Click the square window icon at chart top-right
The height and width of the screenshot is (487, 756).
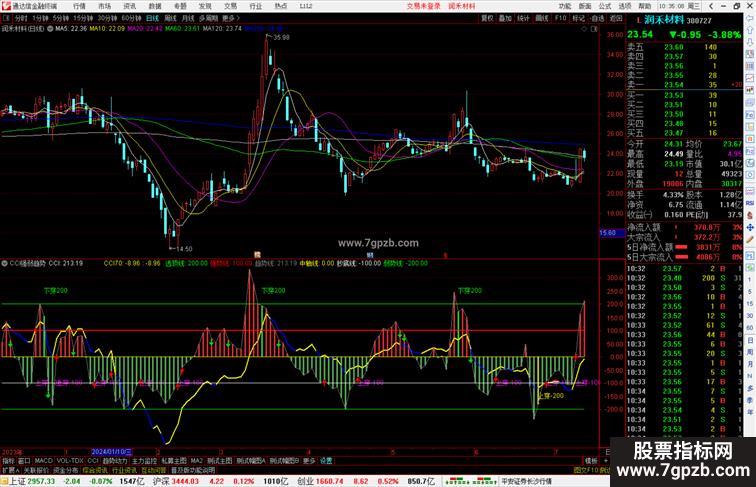(x=594, y=29)
